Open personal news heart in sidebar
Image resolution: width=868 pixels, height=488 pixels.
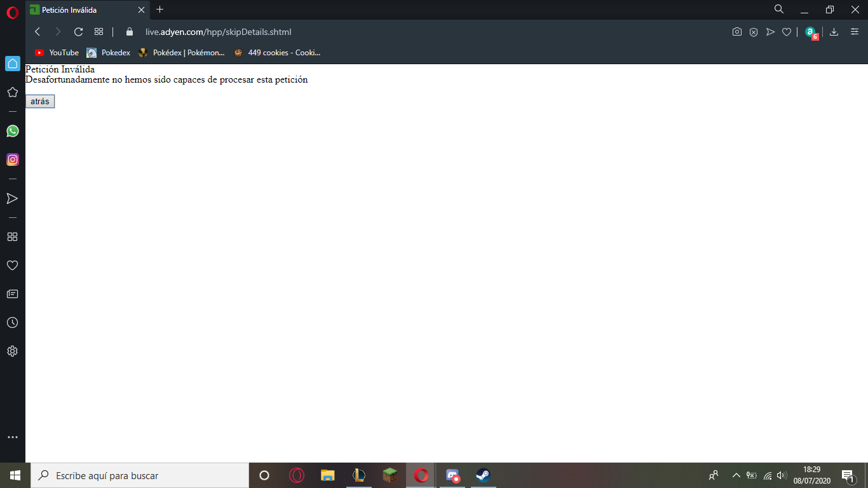12,265
